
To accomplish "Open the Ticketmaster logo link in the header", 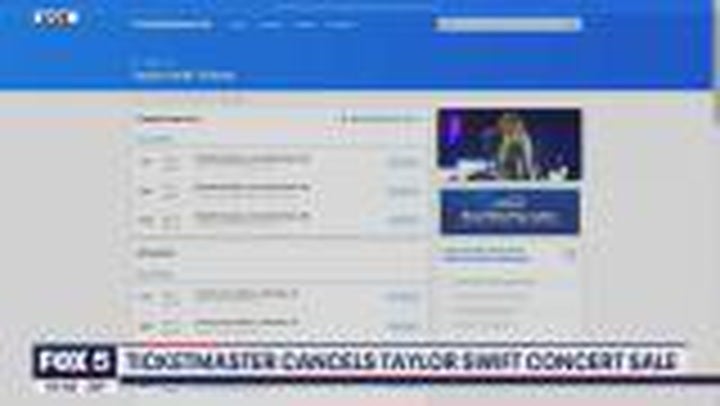I will pyautogui.click(x=172, y=24).
